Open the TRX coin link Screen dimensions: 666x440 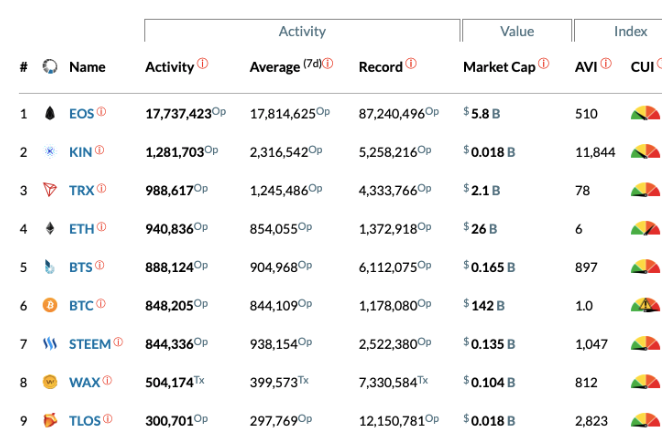tap(81, 190)
